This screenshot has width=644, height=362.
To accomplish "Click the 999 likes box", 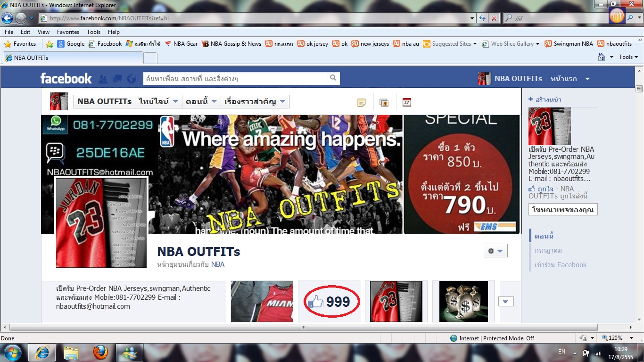I will [329, 302].
